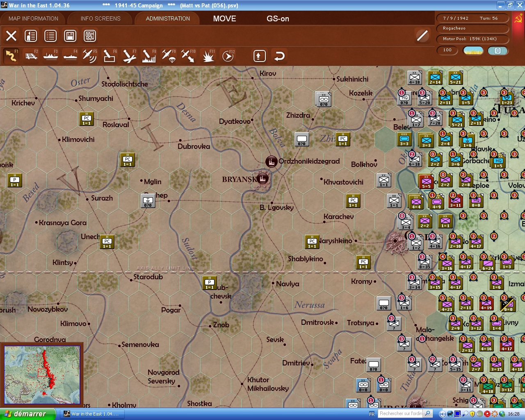Activate the F9 air transport mode
Screen dimensions: 525x420
coord(169,56)
